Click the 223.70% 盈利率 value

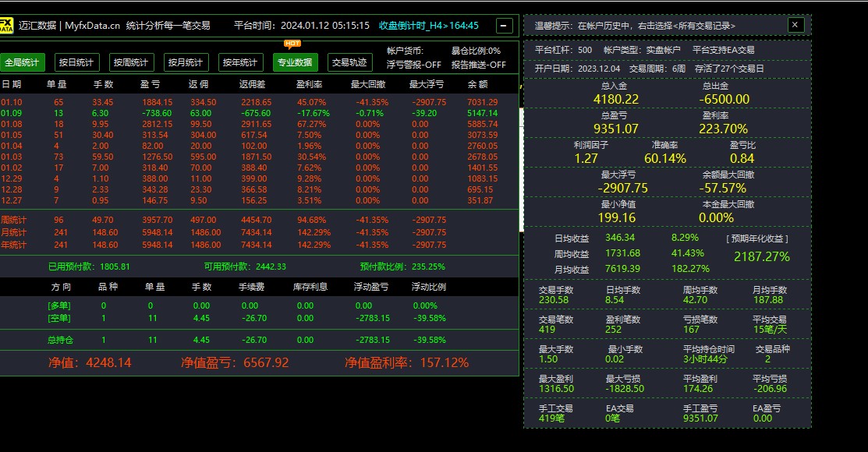[724, 129]
